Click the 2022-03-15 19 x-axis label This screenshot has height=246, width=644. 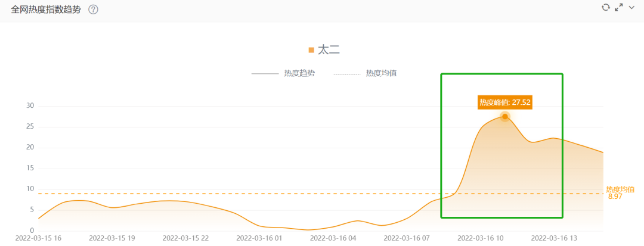(x=112, y=238)
